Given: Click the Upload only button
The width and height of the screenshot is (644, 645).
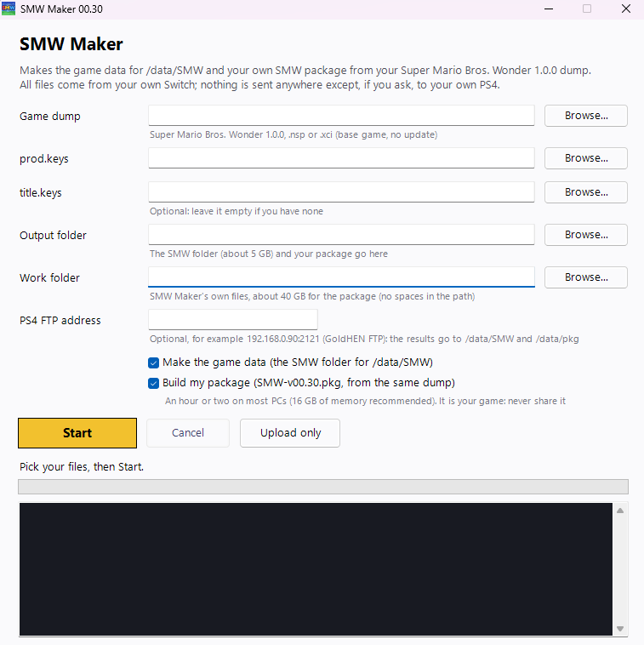Looking at the screenshot, I should pos(290,433).
